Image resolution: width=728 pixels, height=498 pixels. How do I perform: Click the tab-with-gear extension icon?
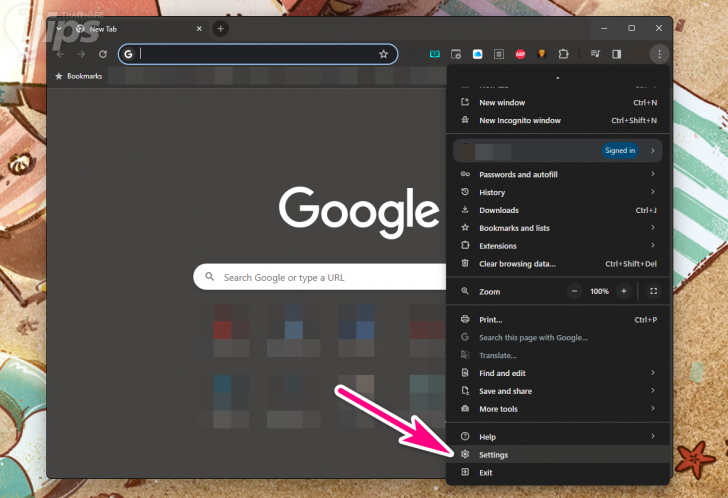[456, 54]
